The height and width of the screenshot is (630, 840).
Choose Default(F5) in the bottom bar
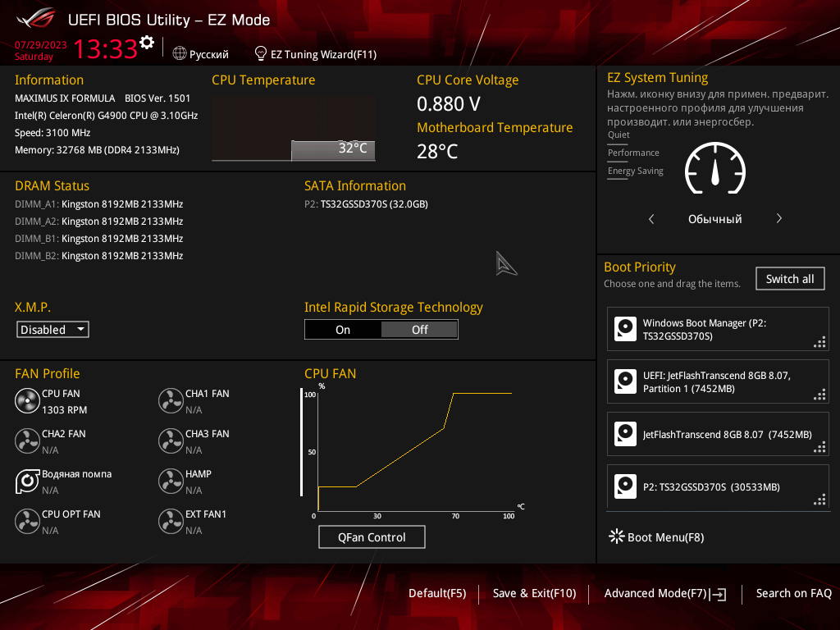[x=437, y=593]
